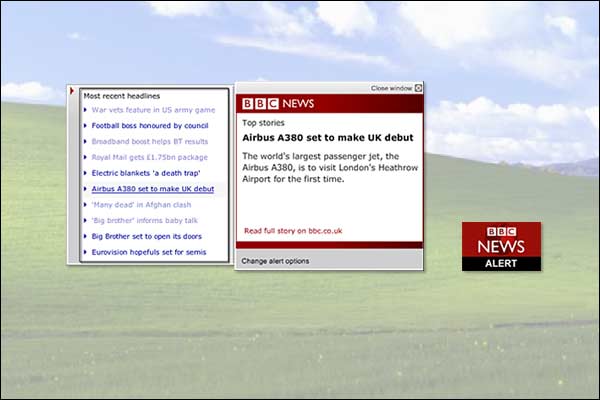Click the bullet arrow beside War vets headline
The image size is (600, 400).
tap(86, 110)
